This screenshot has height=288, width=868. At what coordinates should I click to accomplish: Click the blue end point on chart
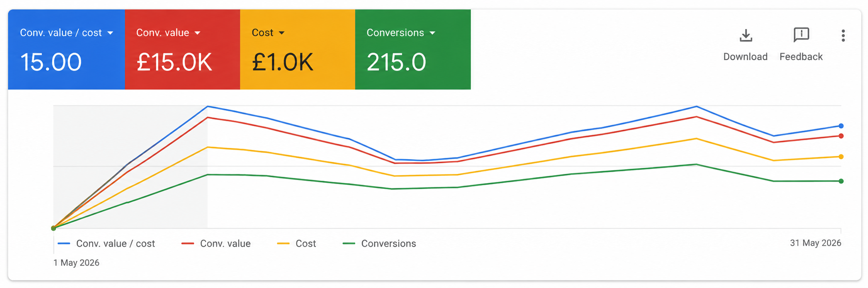(x=841, y=126)
